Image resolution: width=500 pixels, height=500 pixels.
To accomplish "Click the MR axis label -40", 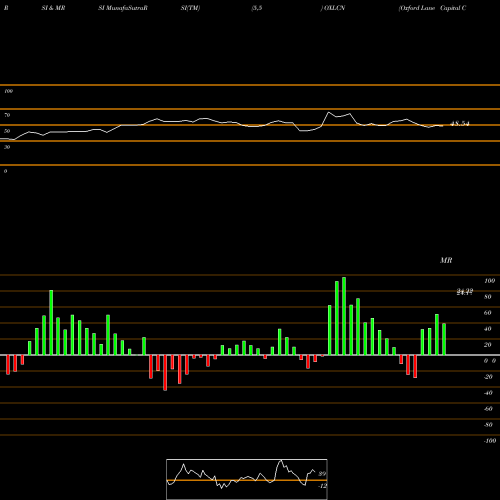I will tap(488, 393).
